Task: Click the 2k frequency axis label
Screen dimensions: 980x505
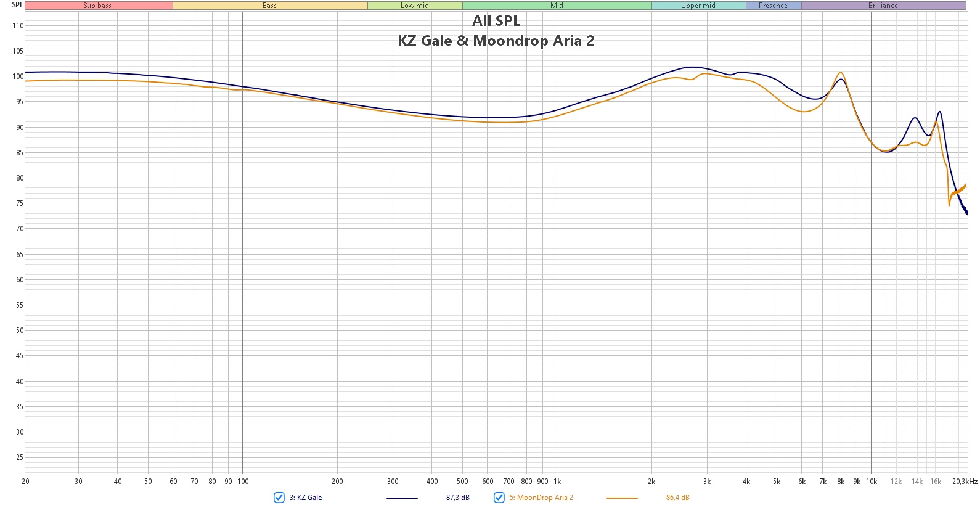Action: (651, 482)
